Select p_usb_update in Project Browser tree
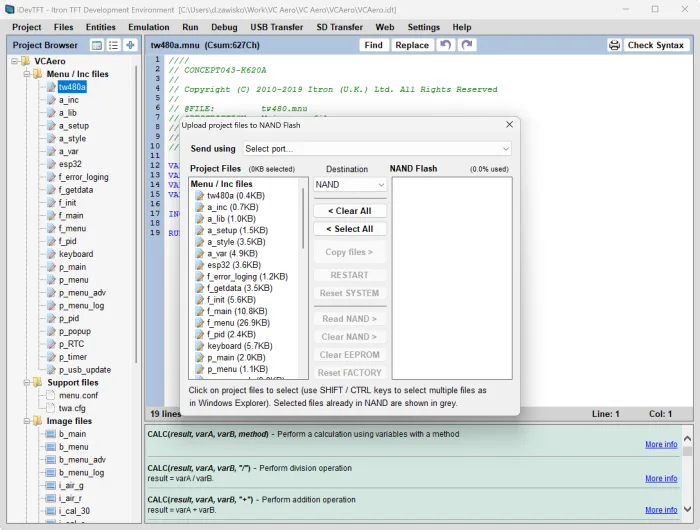This screenshot has height=530, width=700. 85,370
